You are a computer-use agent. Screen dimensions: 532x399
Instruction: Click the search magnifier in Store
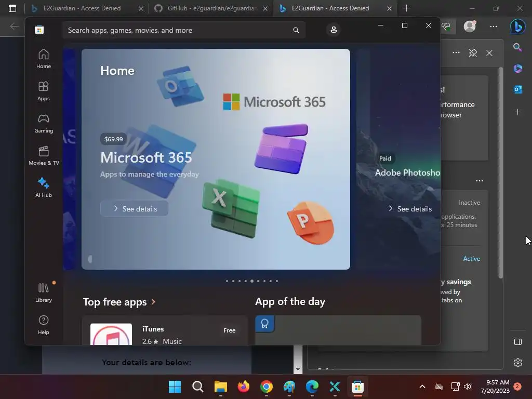[x=296, y=30]
